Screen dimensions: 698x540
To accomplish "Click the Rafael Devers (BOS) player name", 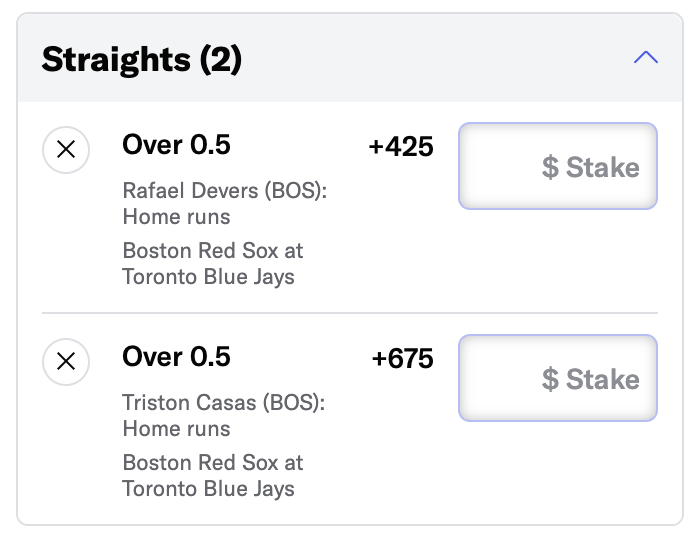I will point(225,191).
